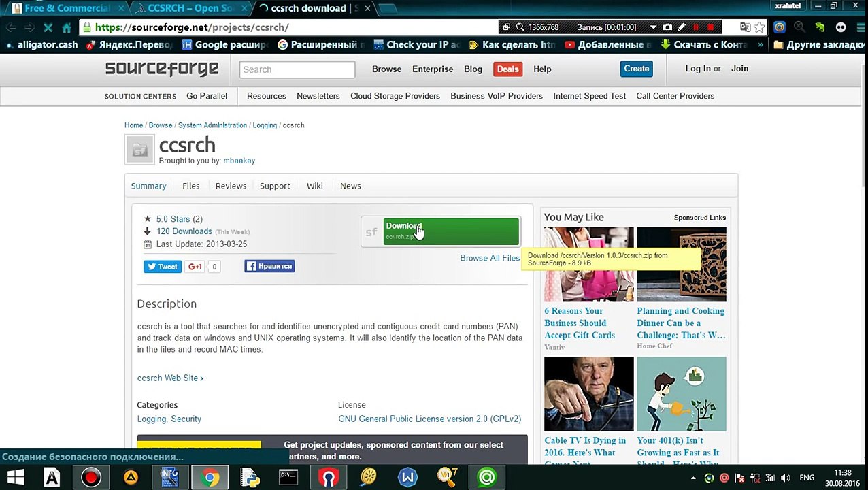Click the translate page icon
Image resolution: width=868 pixels, height=490 pixels.
coord(745,27)
